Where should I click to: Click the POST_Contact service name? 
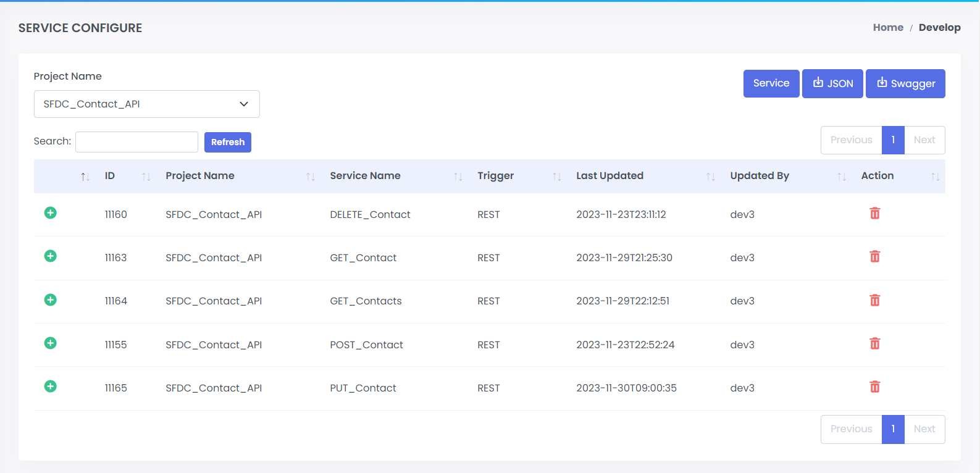pyautogui.click(x=366, y=345)
